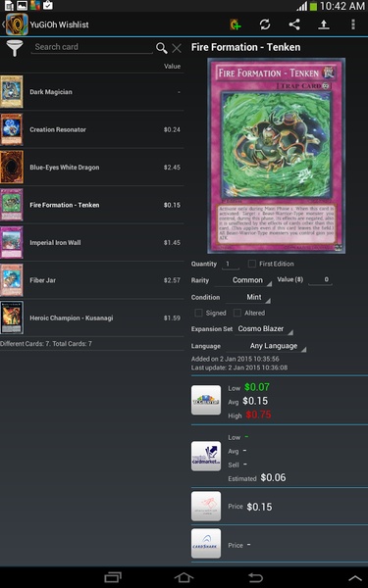Open the Rarity dropdown showing Common
Screen dimensions: 368x588
[x=244, y=280]
